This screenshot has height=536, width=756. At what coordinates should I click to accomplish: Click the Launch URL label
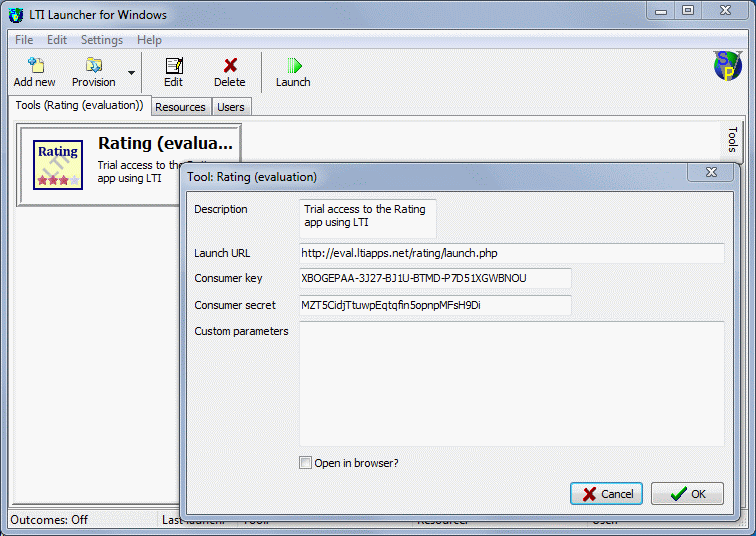point(222,253)
